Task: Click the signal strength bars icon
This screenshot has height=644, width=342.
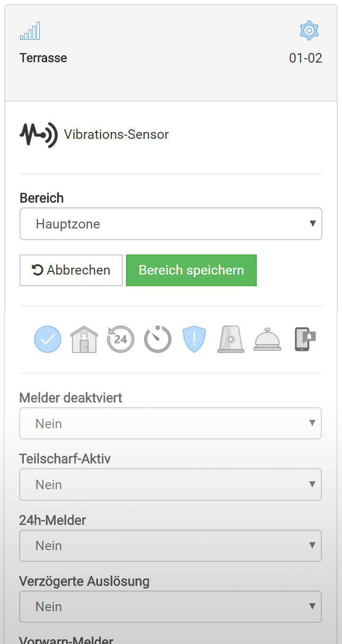Action: tap(30, 31)
